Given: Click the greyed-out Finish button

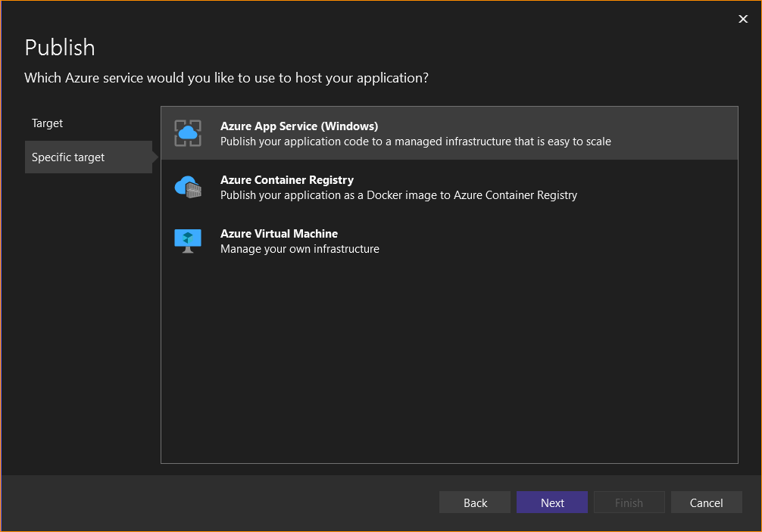Looking at the screenshot, I should [x=629, y=502].
